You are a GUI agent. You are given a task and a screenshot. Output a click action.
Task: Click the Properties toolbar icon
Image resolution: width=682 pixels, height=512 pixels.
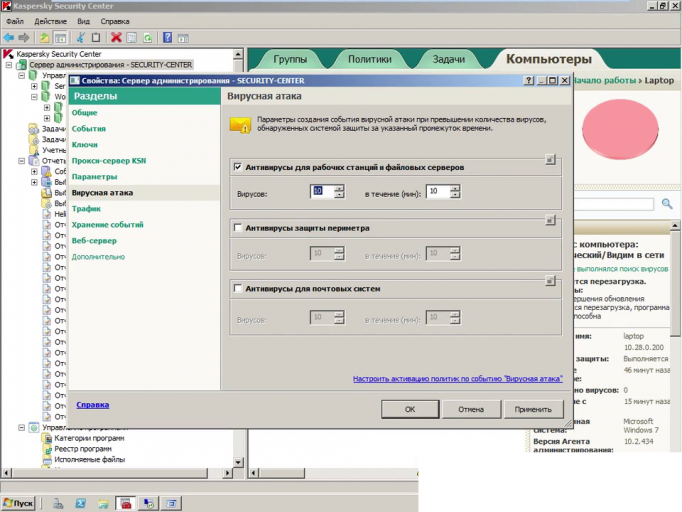point(132,38)
